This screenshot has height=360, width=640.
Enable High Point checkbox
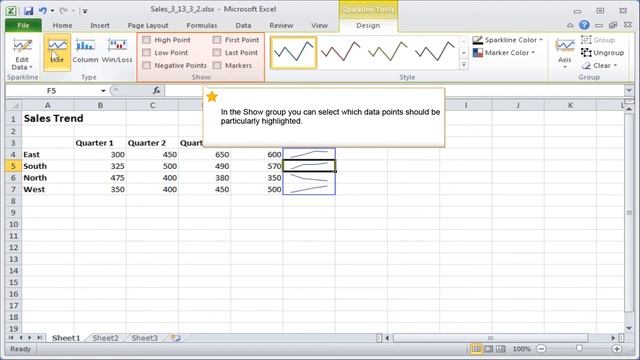click(x=147, y=40)
